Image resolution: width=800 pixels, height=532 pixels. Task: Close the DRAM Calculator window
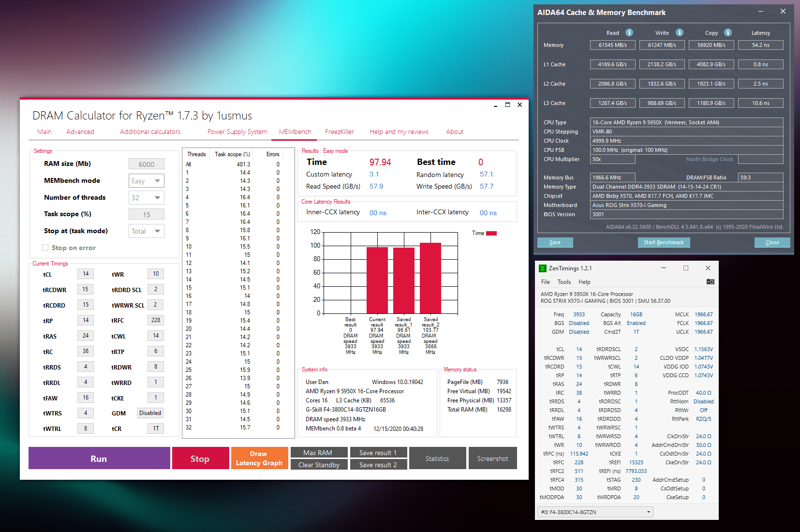coord(519,105)
